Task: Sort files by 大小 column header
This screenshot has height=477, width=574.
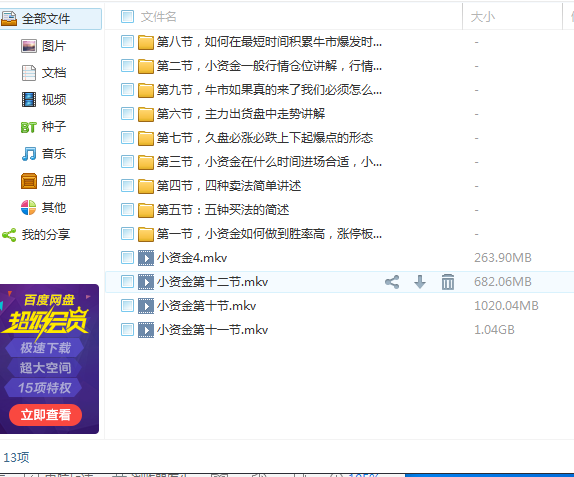Action: (x=482, y=17)
